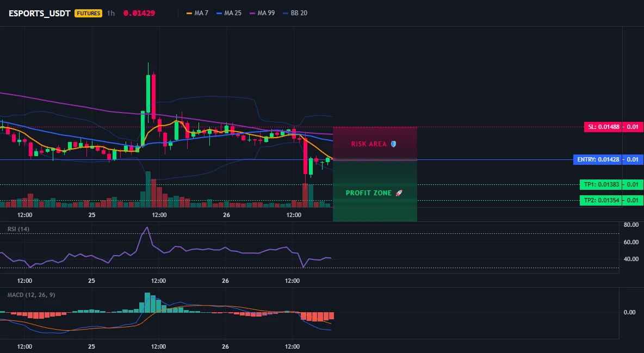Click the tallest green candle of the spike
This screenshot has width=644, height=353.
[x=148, y=94]
